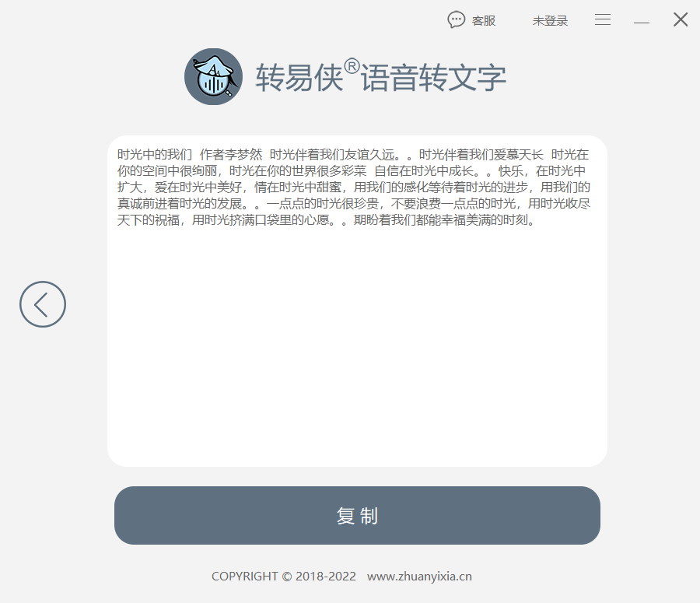Screen dimensions: 700x603
Task: Click 未登录 to log in
Action: [x=550, y=21]
